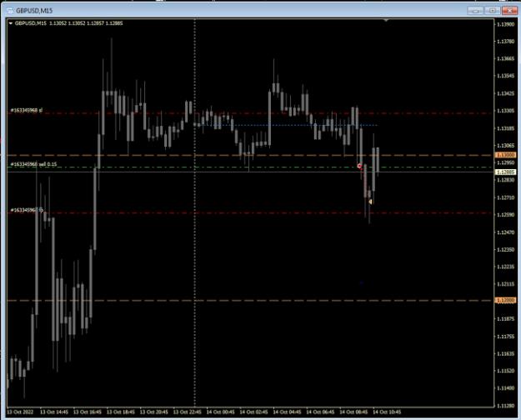
Task: Click the '14 Oct 08:45' time axis label
Action: [353, 412]
